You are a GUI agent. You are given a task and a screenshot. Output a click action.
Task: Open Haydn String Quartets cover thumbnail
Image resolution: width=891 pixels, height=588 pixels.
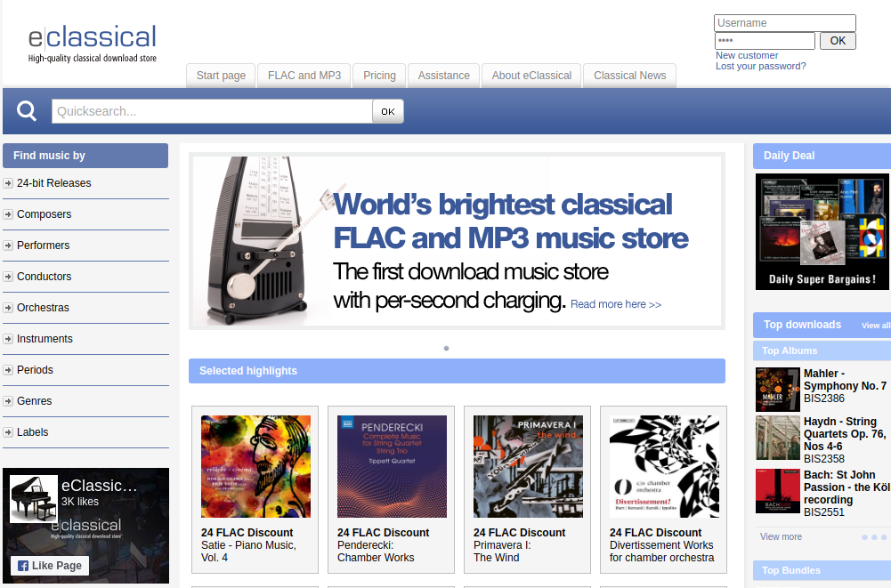coord(778,438)
